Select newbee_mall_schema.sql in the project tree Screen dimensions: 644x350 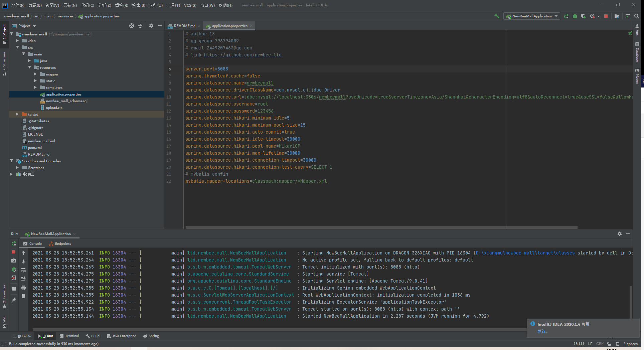tap(66, 101)
